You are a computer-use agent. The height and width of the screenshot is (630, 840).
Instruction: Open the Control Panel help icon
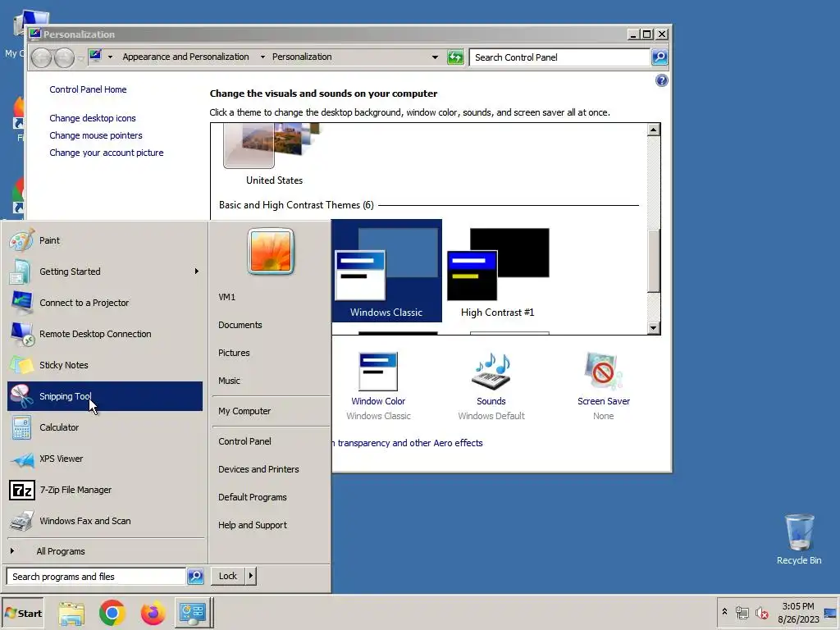pyautogui.click(x=662, y=81)
